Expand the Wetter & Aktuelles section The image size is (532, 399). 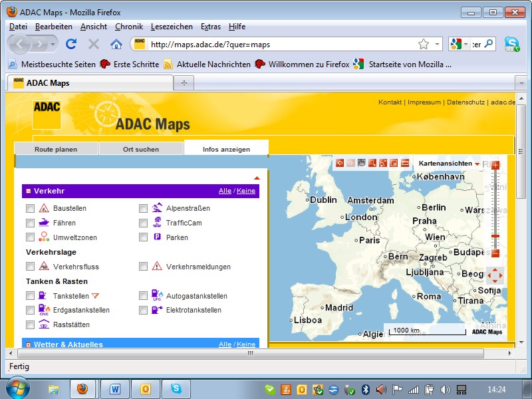coord(29,344)
